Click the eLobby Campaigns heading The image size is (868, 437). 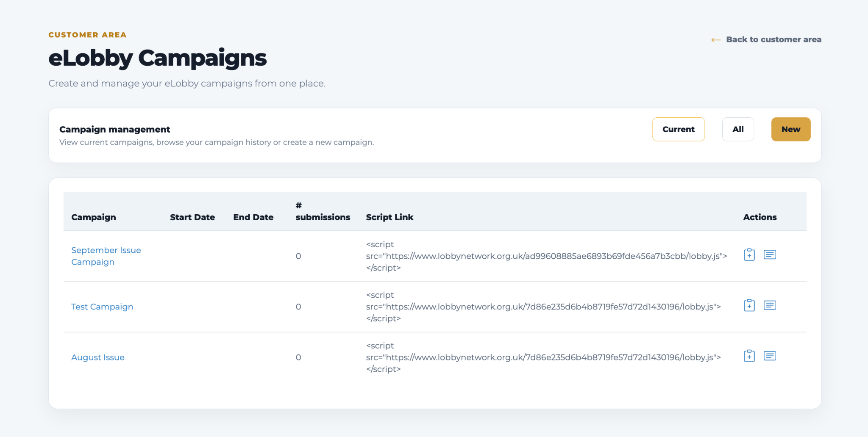pyautogui.click(x=157, y=58)
